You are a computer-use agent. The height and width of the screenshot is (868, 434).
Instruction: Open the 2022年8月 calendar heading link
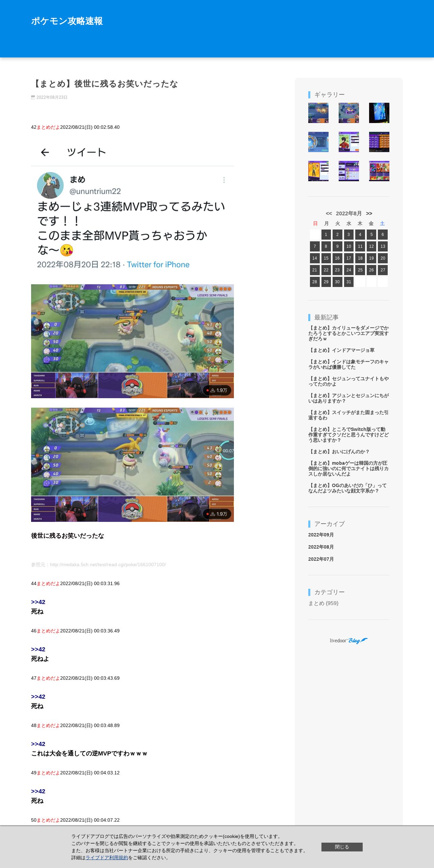pyautogui.click(x=349, y=214)
